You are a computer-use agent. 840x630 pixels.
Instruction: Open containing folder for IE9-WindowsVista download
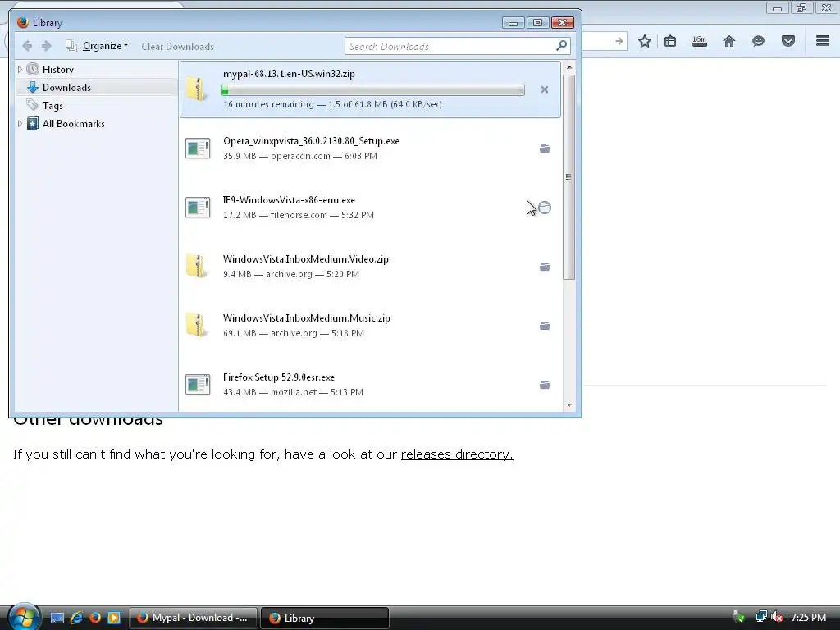click(545, 208)
